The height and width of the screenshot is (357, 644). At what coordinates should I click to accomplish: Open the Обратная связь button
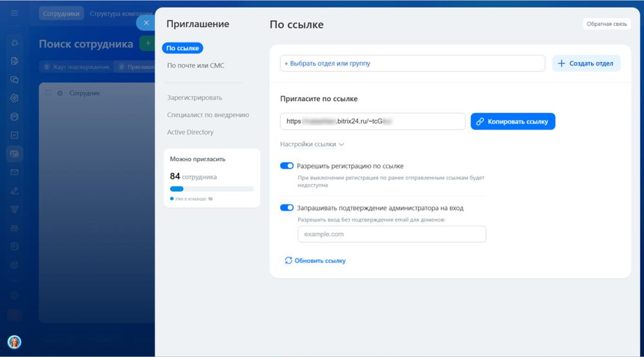pos(607,24)
